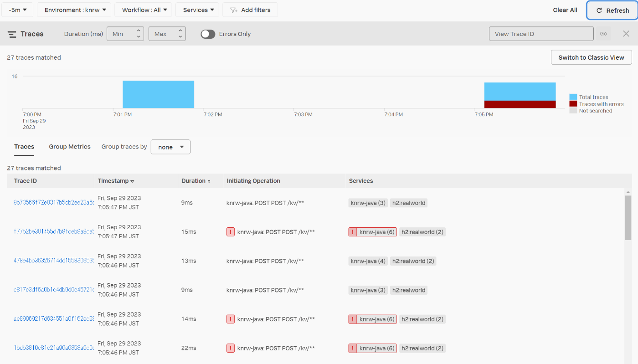Viewport: 638px width, 364px height.
Task: Click the 22ms duration cell
Action: pyautogui.click(x=189, y=348)
